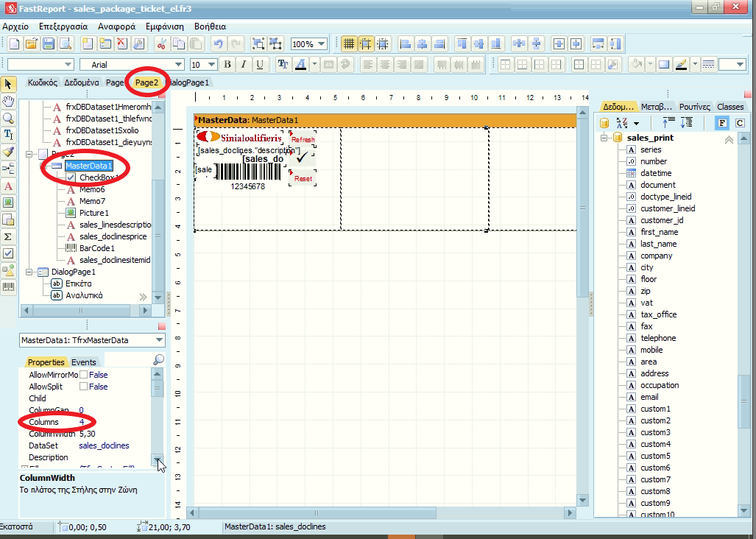Activate the Hand pan tool
Screen dimensions: 756x539
coord(8,101)
